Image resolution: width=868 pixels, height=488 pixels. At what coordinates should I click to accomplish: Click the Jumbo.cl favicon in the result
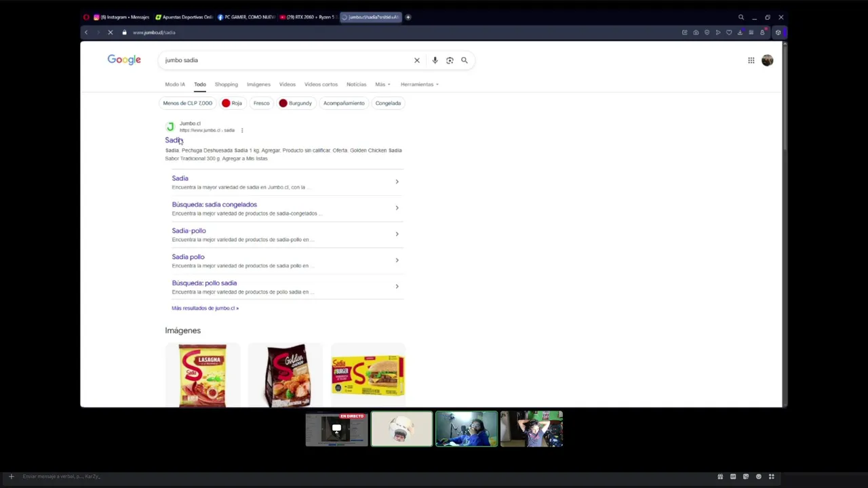pos(170,127)
